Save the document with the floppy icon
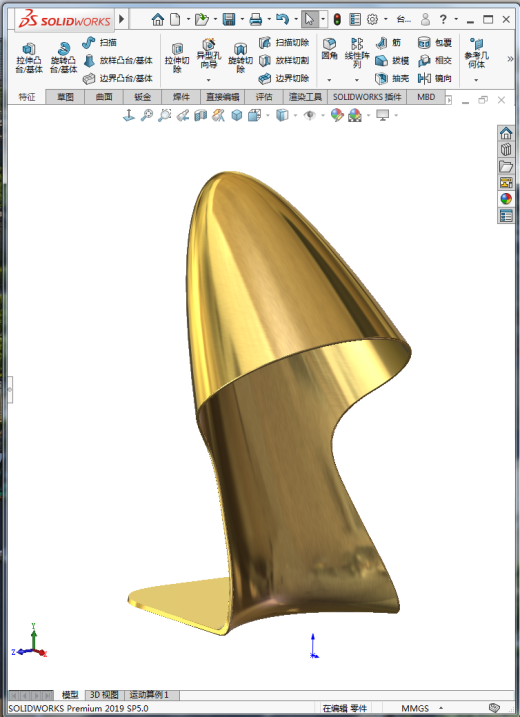Image resolution: width=520 pixels, height=717 pixels. click(229, 19)
